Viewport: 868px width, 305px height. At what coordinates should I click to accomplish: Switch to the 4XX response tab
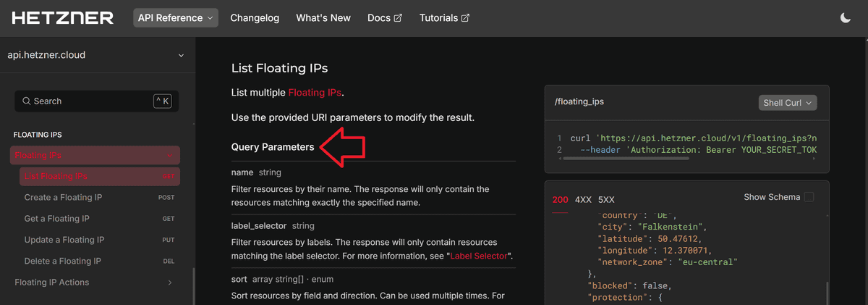(x=584, y=199)
